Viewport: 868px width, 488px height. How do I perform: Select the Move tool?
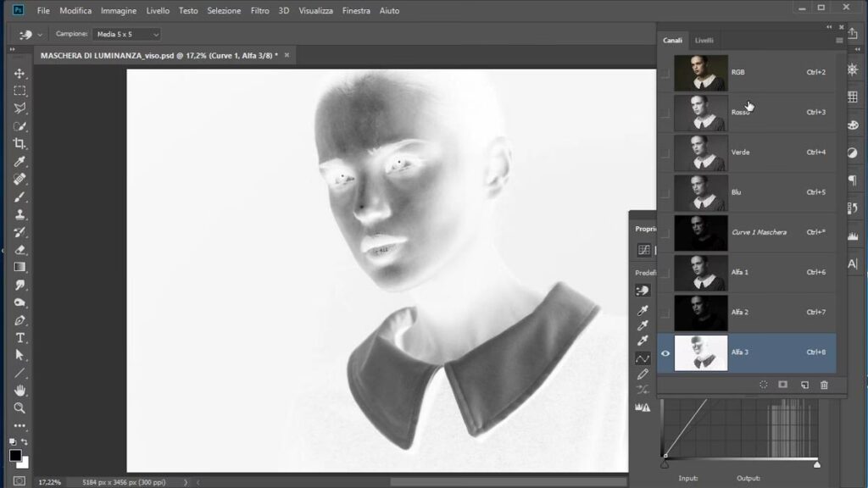[19, 74]
